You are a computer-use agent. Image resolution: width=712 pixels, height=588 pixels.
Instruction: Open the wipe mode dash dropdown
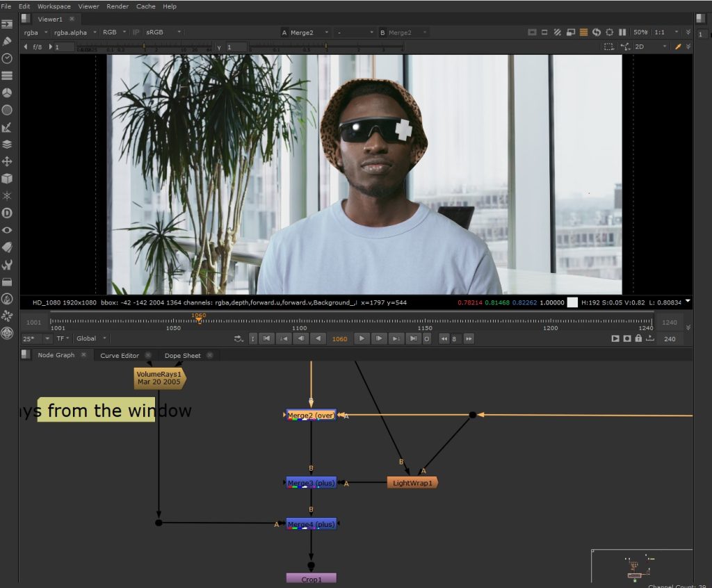[x=354, y=32]
